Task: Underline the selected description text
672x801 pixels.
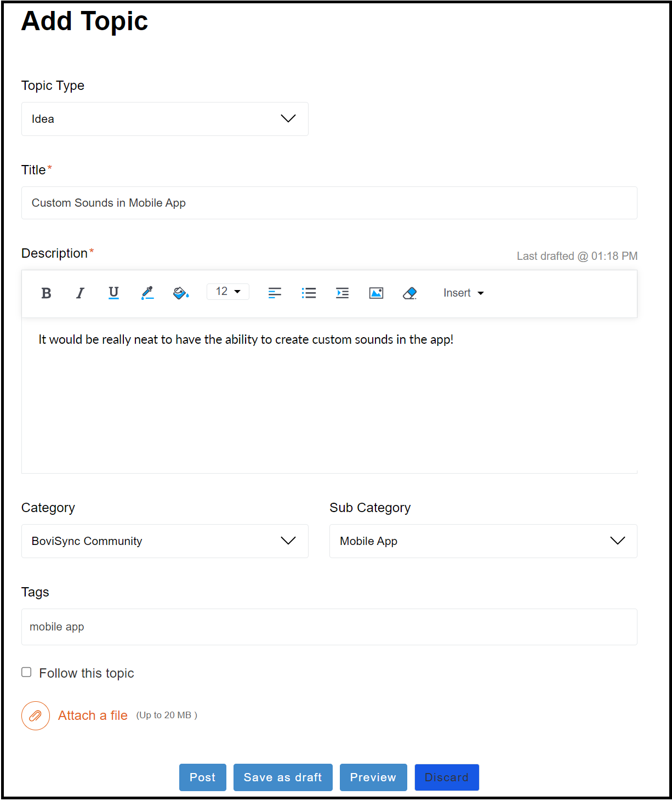Action: point(113,293)
